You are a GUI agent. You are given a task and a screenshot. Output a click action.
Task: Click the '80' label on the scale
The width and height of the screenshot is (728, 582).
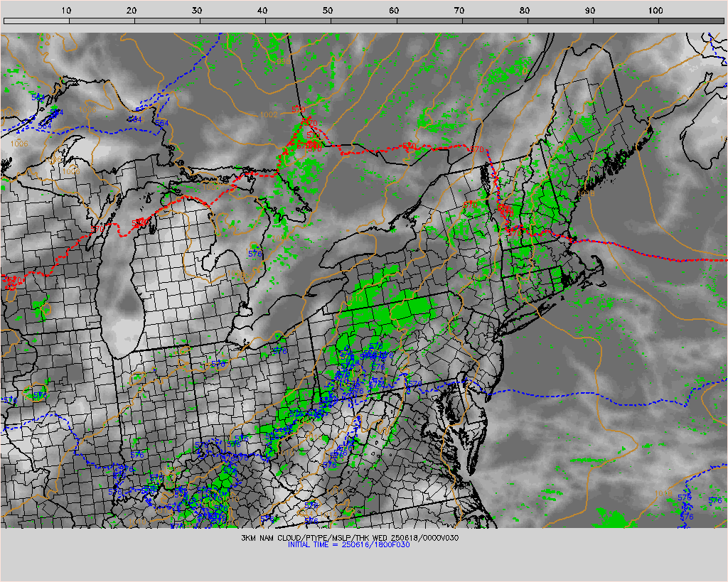(524, 10)
